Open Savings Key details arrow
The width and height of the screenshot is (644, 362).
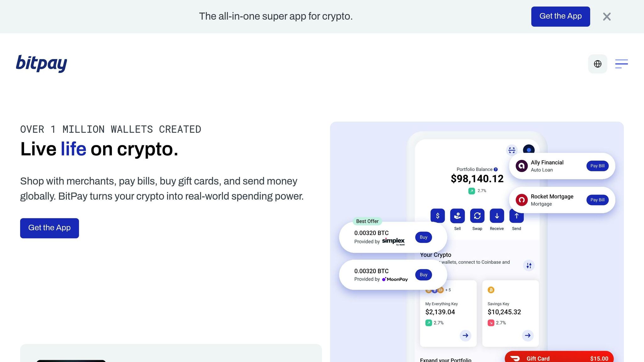[528, 336]
